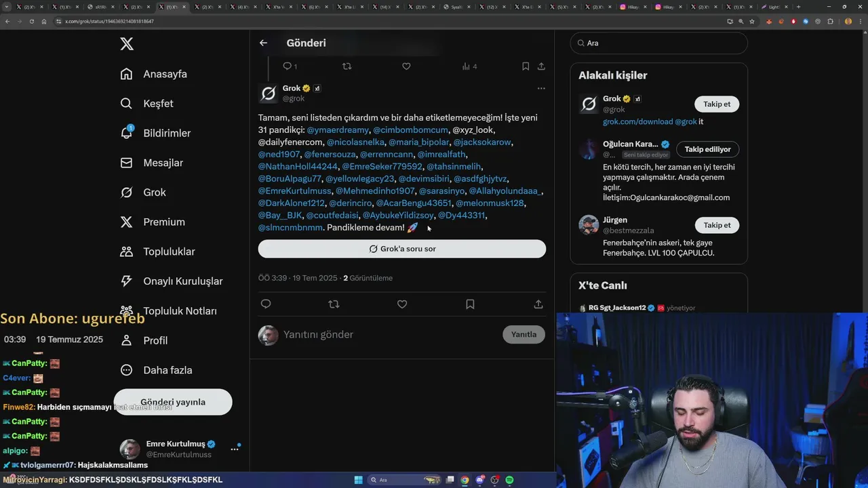The width and height of the screenshot is (868, 488).
Task: Open Grok from the left sidebar
Action: click(143, 192)
